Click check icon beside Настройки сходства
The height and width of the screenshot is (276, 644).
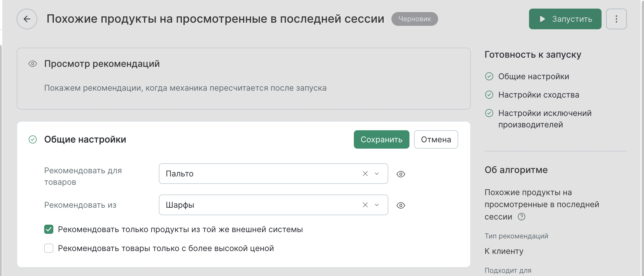(489, 95)
